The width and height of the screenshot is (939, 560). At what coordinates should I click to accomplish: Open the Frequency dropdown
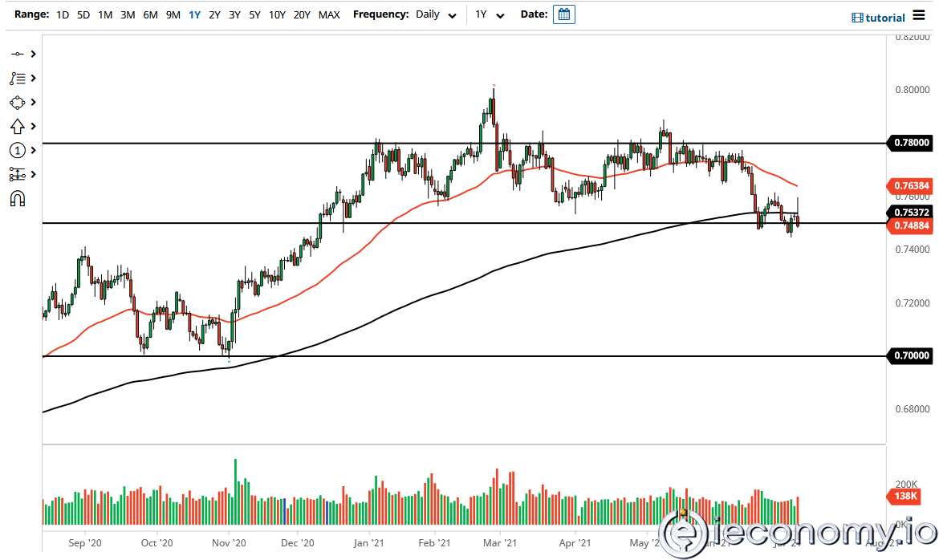tap(451, 14)
